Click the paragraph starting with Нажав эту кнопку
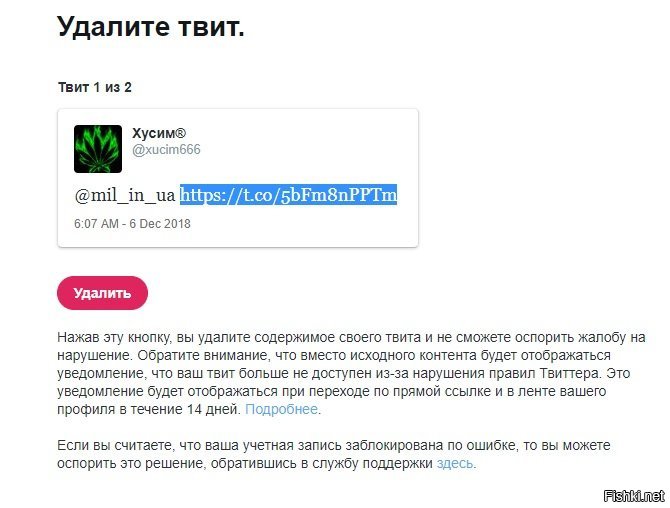This screenshot has height=508, width=670. (351, 373)
